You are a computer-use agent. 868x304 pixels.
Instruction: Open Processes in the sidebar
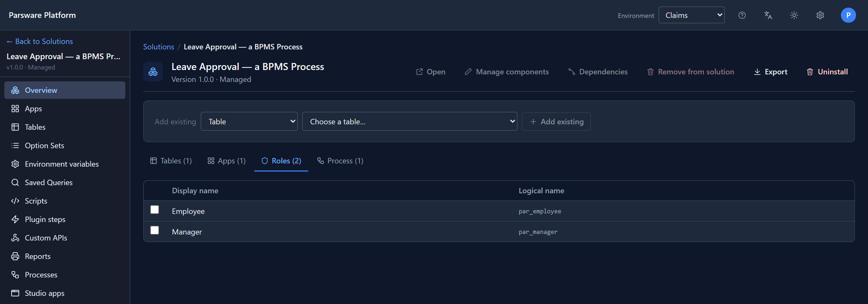pyautogui.click(x=65, y=275)
